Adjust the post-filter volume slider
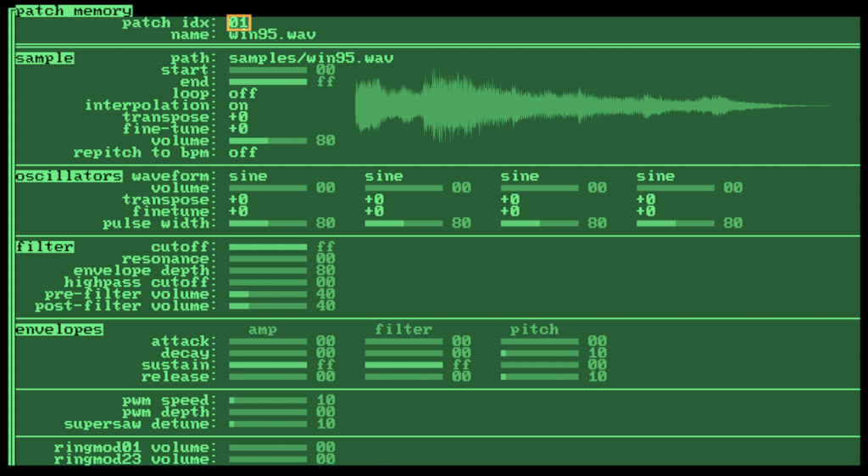Screen dimensions: 868x476 point(268,306)
